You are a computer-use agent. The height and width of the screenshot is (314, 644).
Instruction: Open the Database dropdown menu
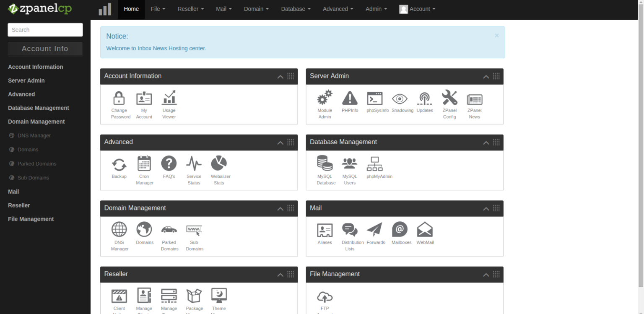point(296,9)
